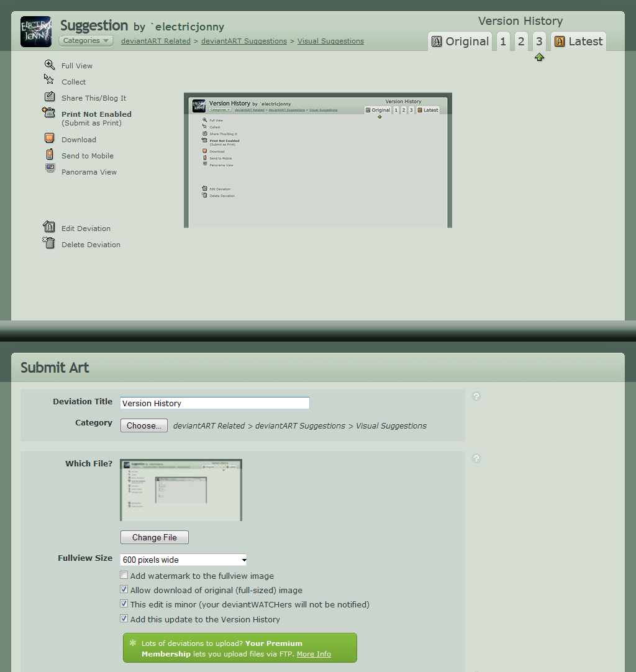Click the Panorama View monitor icon
Viewport: 636px width, 672px height.
point(50,168)
